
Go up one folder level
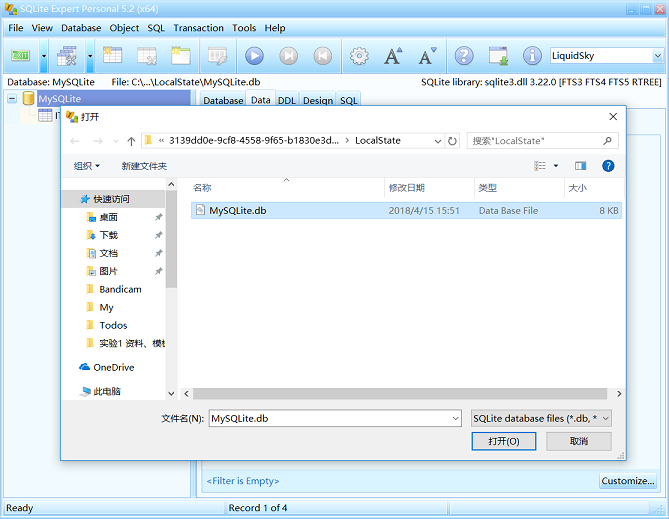click(131, 141)
